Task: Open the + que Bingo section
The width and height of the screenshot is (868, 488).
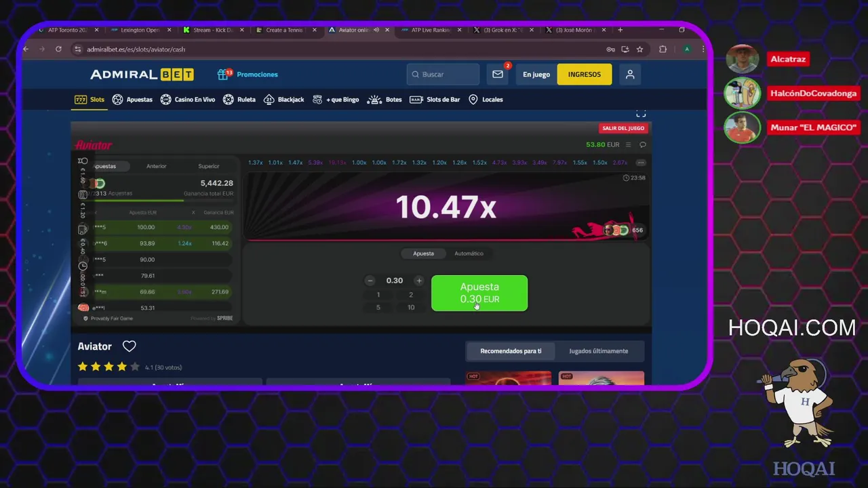Action: click(336, 100)
